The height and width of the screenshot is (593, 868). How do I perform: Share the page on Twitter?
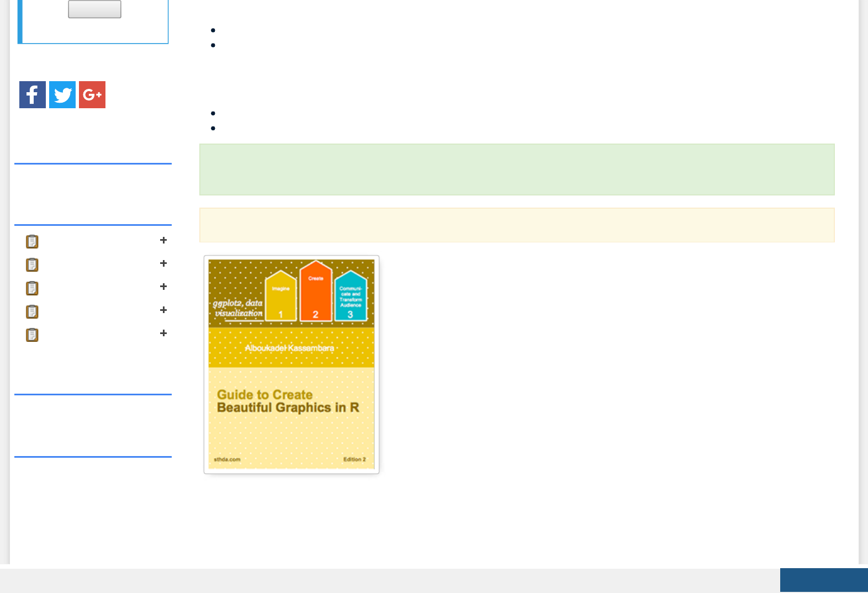coord(62,94)
